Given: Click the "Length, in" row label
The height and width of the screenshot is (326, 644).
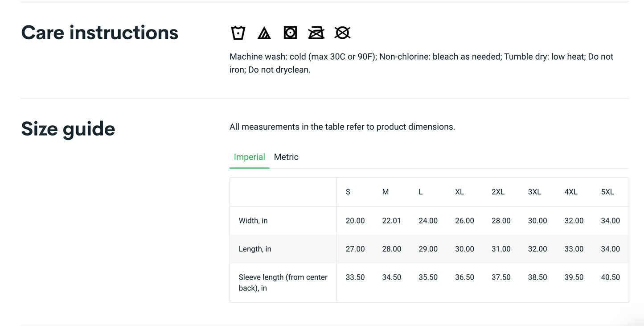Looking at the screenshot, I should point(255,249).
